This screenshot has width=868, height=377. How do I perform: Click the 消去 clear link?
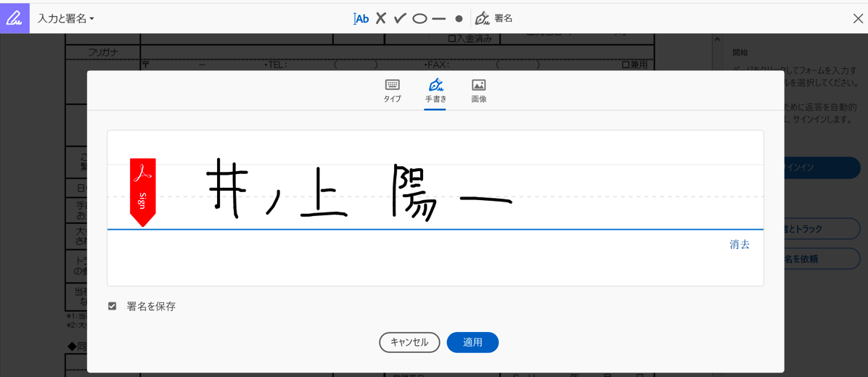coord(740,244)
